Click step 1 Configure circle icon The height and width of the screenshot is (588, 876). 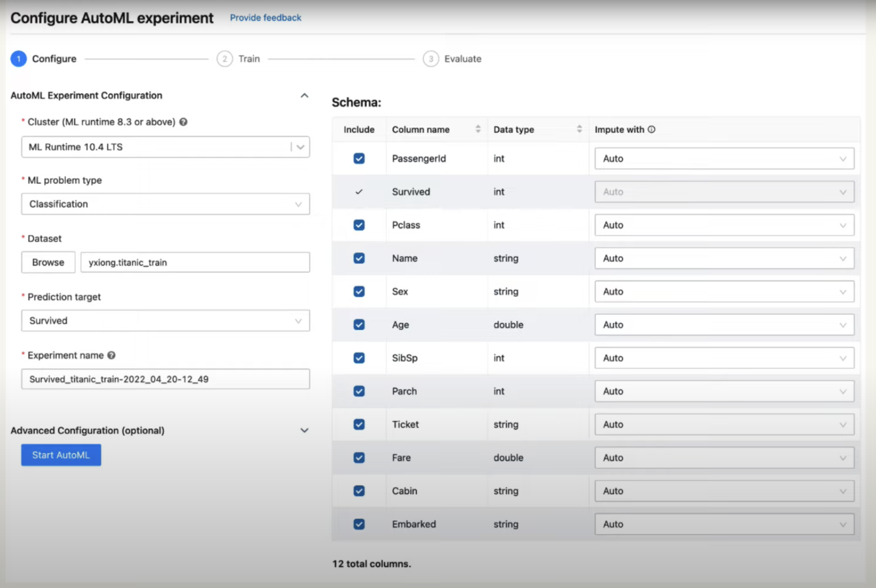pos(18,59)
